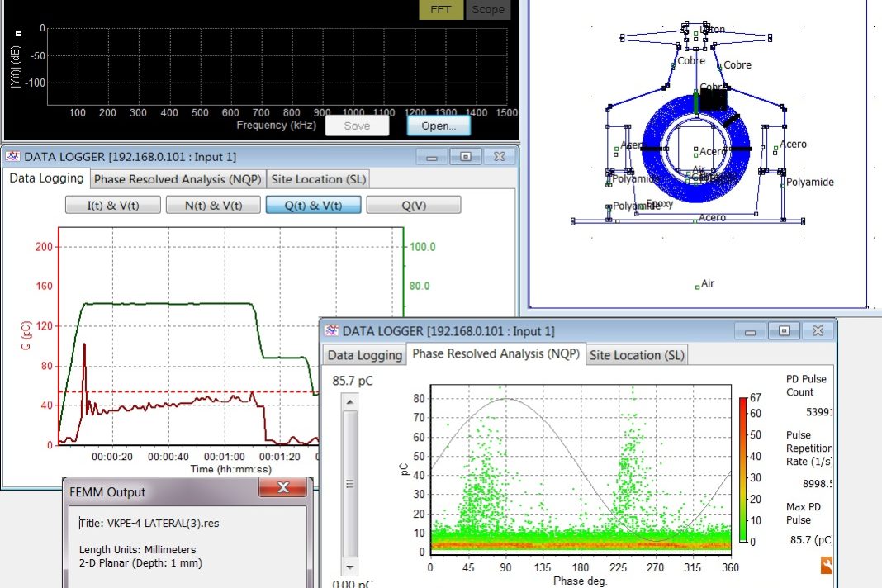Image resolution: width=882 pixels, height=588 pixels.
Task: Switch to Scope view mode
Action: 487,10
